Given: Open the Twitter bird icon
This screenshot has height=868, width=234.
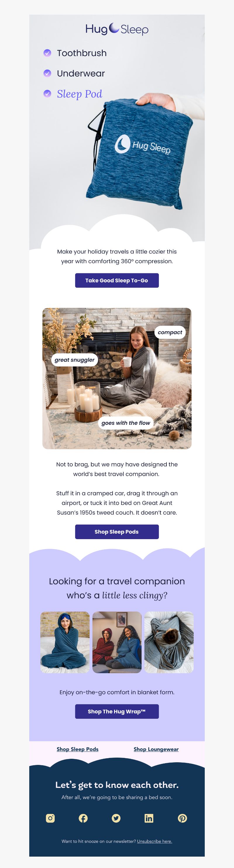Looking at the screenshot, I should pyautogui.click(x=116, y=818).
